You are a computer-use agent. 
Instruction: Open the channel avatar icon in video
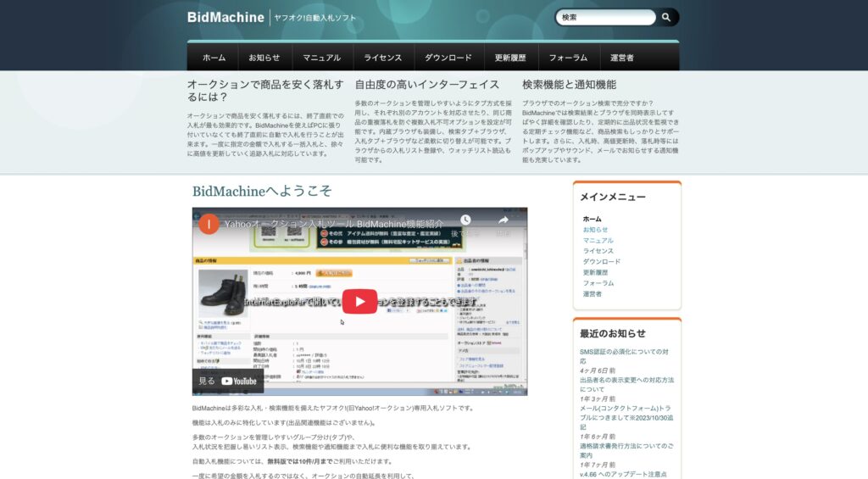(209, 224)
